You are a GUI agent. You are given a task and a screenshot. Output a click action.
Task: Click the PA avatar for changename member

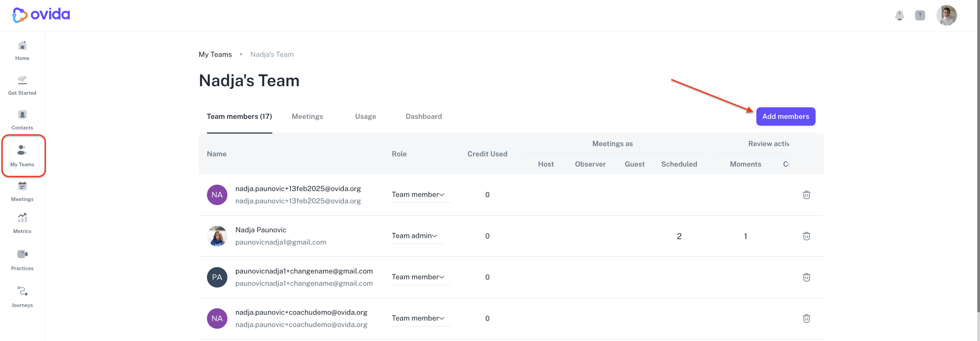click(x=217, y=277)
